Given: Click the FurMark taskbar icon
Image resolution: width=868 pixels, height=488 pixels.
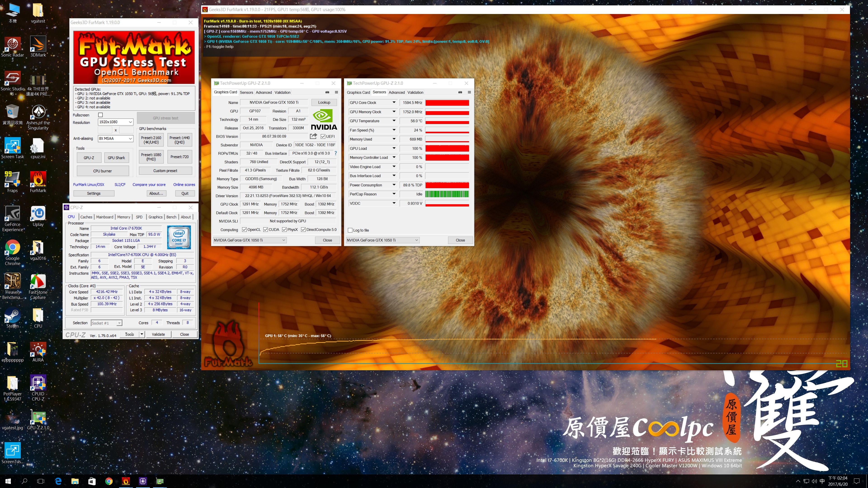Looking at the screenshot, I should (126, 481).
